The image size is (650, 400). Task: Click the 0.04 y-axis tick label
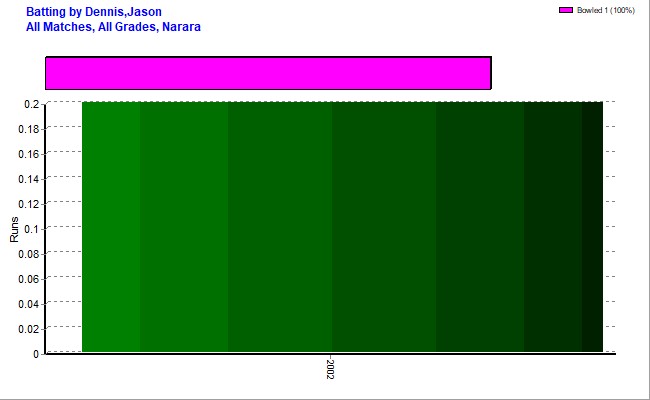pyautogui.click(x=27, y=304)
